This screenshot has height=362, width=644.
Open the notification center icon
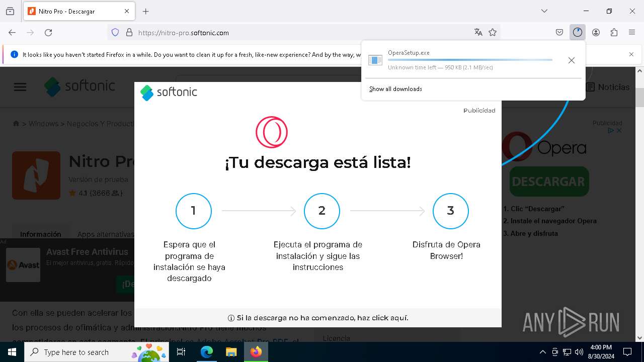click(627, 352)
